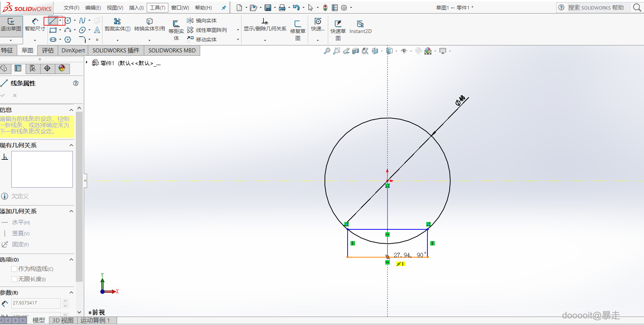This screenshot has width=644, height=325.
Task: Click the Mirror Entities (镜向实体) icon
Action: tap(190, 21)
